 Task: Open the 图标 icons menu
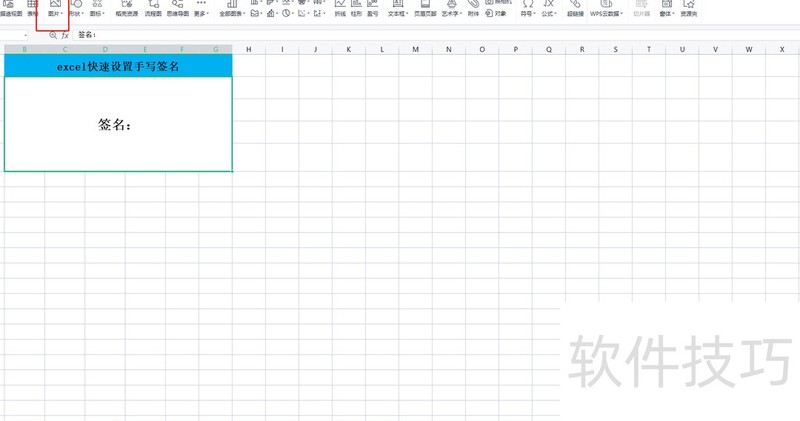pyautogui.click(x=97, y=9)
